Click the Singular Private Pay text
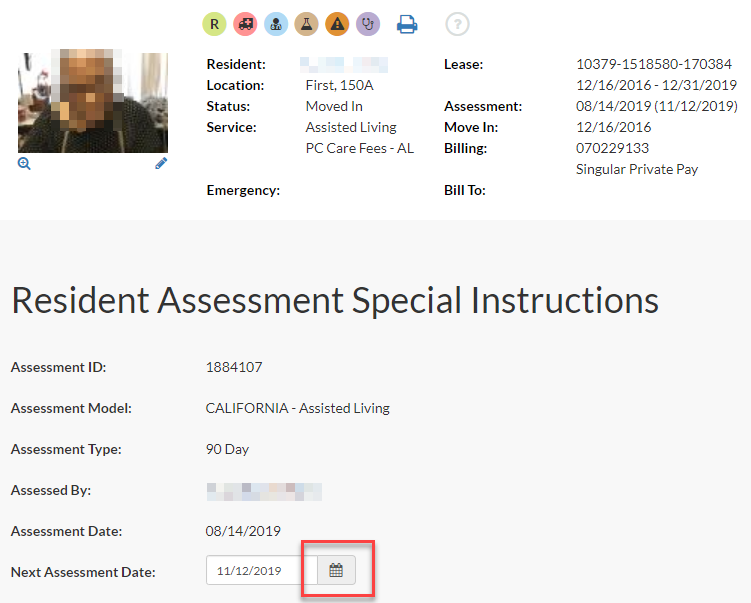The height and width of the screenshot is (603, 751). point(637,170)
